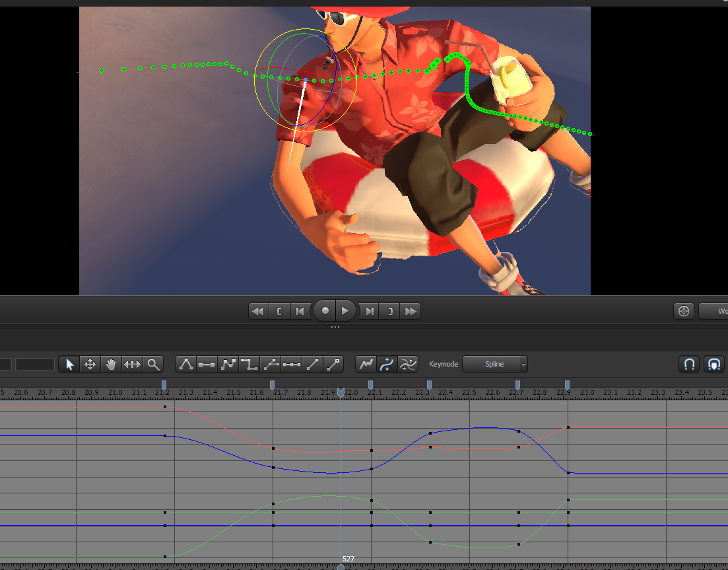Toggle the jagged curve display button
728x570 pixels.
366,364
